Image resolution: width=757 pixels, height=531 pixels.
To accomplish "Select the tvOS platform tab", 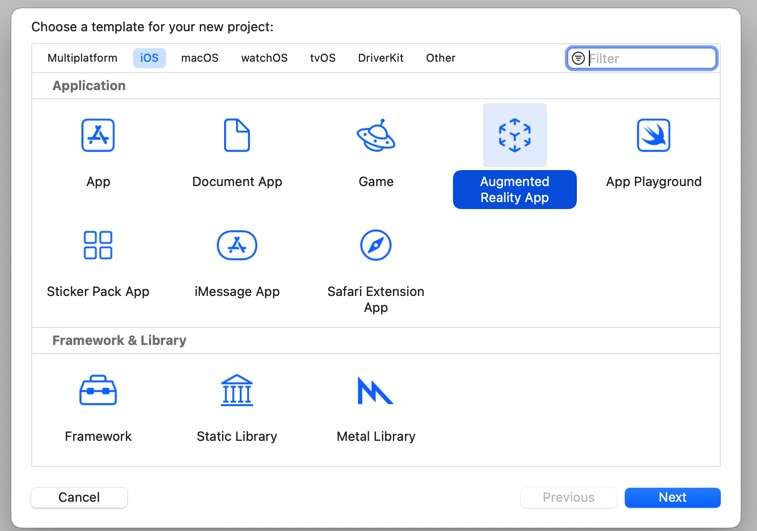I will click(x=322, y=58).
